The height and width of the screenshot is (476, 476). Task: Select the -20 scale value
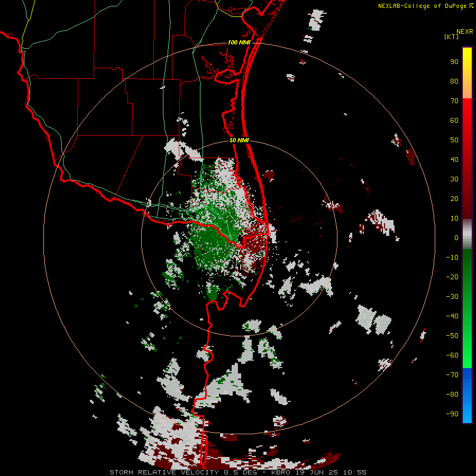(452, 277)
